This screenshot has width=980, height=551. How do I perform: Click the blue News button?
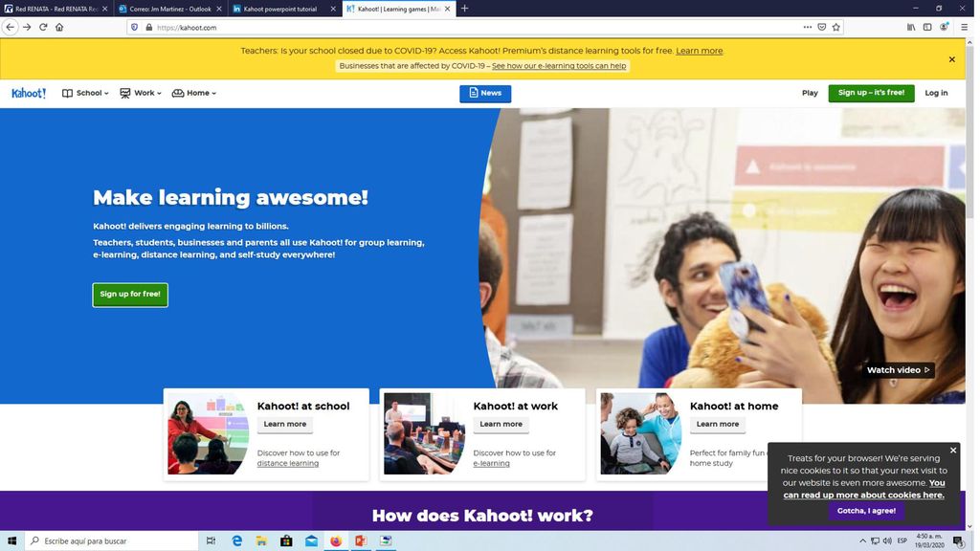pos(485,93)
